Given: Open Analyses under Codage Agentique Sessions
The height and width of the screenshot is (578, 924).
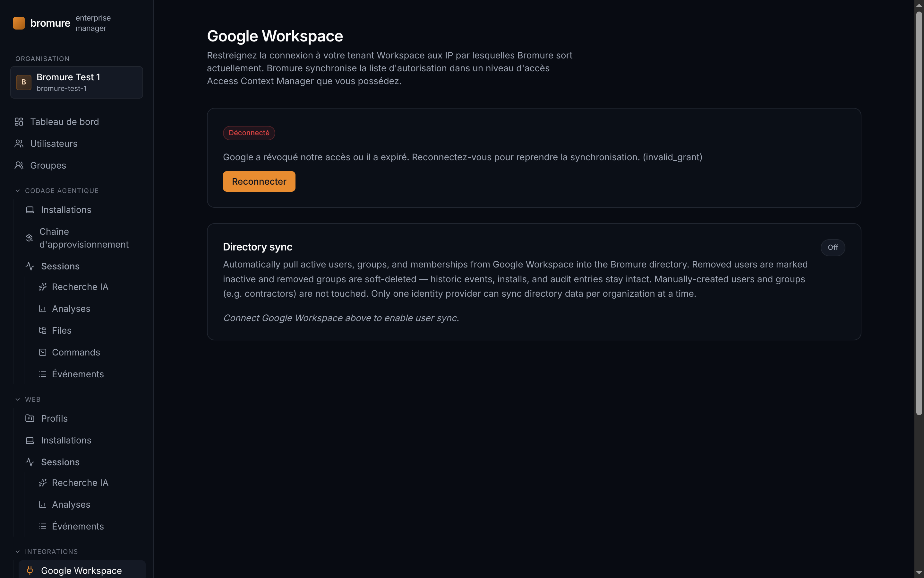Looking at the screenshot, I should point(71,309).
